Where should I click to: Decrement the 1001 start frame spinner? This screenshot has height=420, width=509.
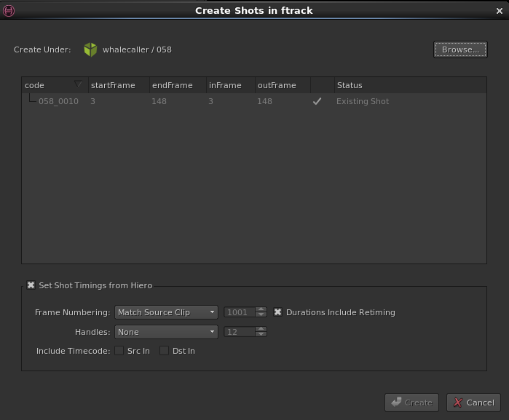(261, 315)
